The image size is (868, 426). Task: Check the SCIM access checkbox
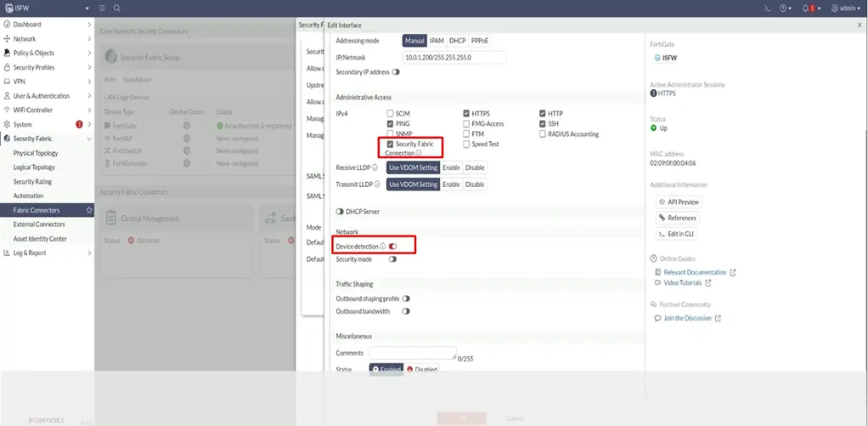click(391, 114)
